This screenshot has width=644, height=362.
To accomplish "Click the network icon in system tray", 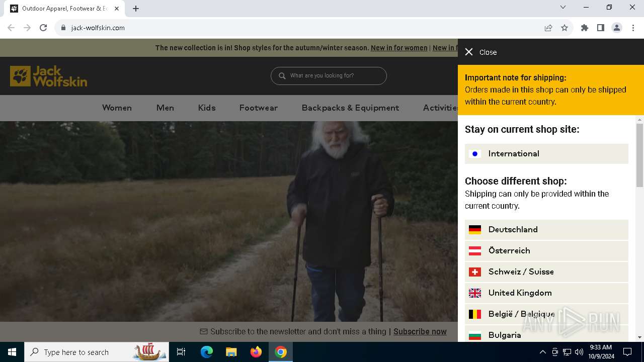I will point(567,352).
